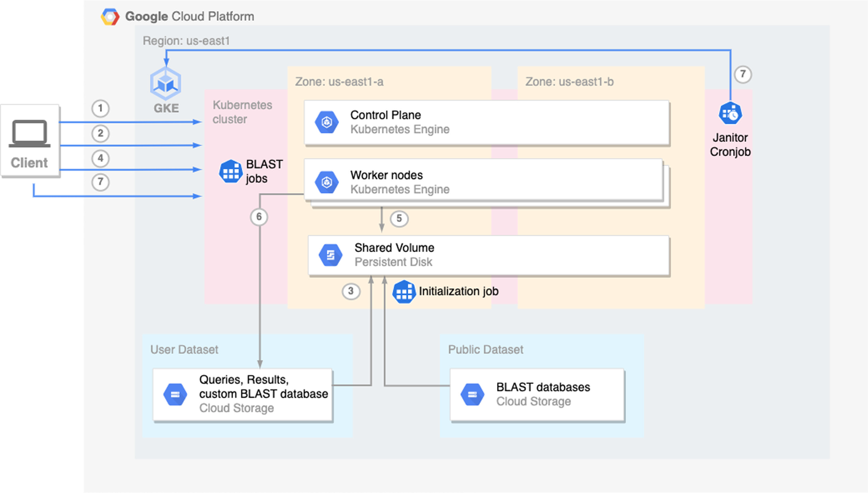Click the 'User Dataset' heading
868x493 pixels.
[x=185, y=350]
